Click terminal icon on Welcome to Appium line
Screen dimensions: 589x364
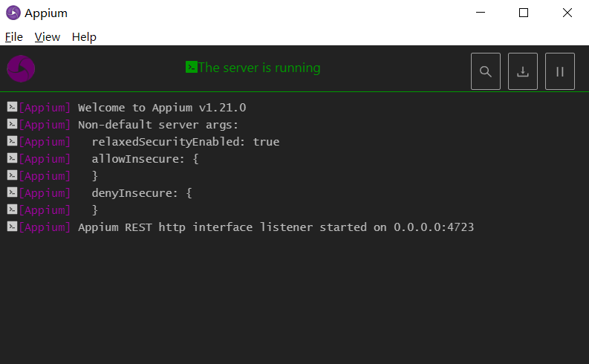(x=12, y=107)
